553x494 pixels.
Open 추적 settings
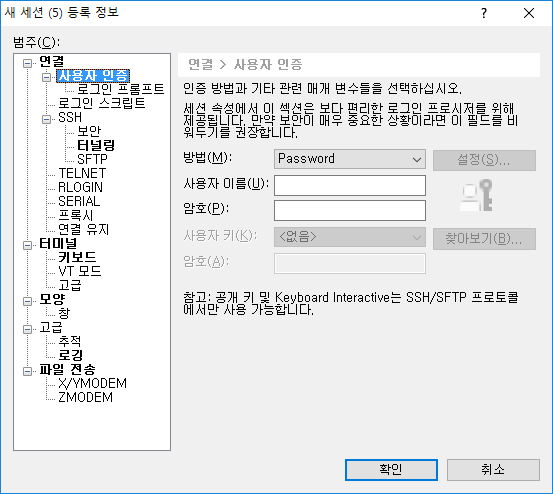pos(70,341)
